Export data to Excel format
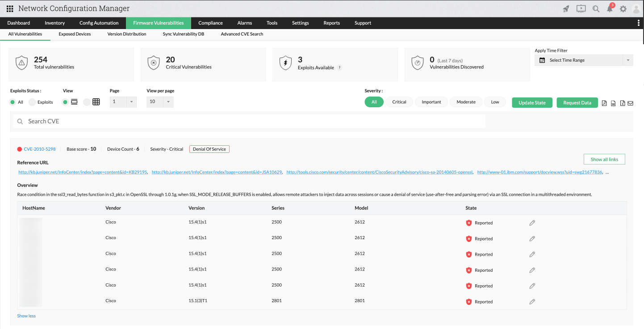Image resolution: width=644 pixels, height=329 pixels. coord(623,103)
